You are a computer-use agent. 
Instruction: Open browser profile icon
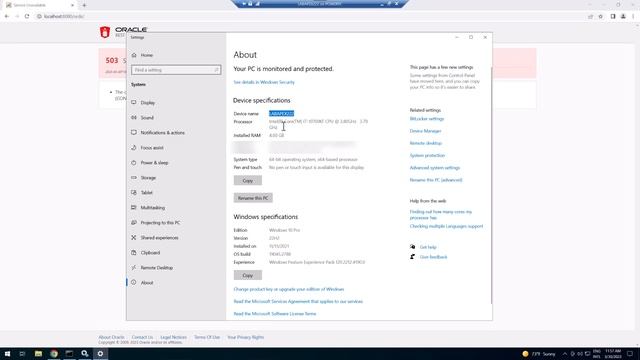pos(623,16)
